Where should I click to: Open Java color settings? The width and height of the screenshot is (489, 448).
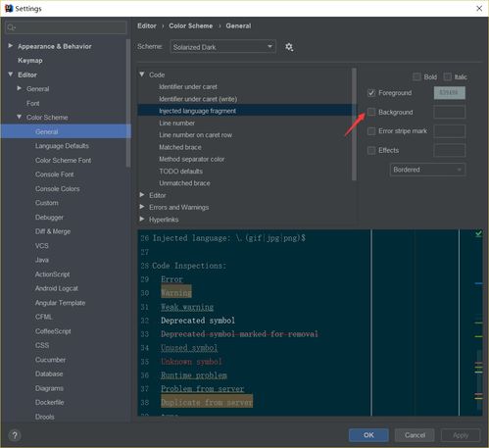pyautogui.click(x=42, y=260)
